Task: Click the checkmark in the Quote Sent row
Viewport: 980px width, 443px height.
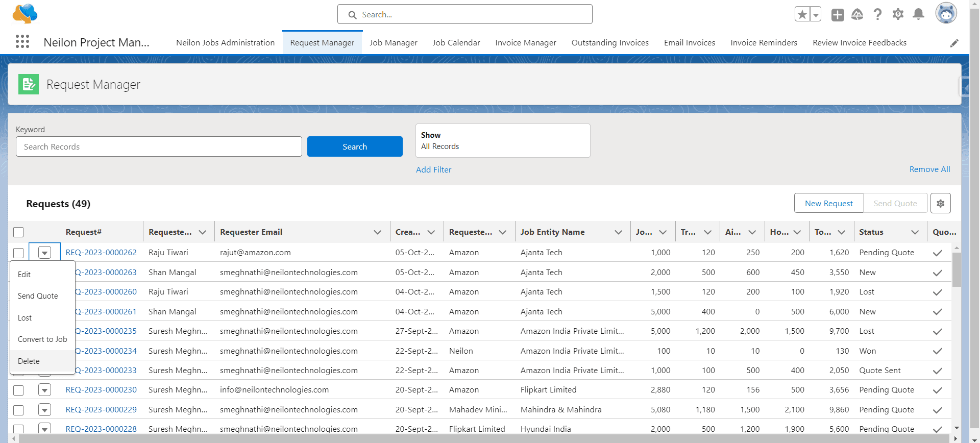Action: click(x=937, y=371)
